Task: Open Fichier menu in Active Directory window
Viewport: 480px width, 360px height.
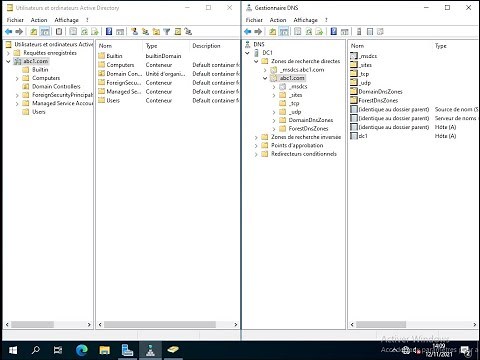Action: [15, 20]
